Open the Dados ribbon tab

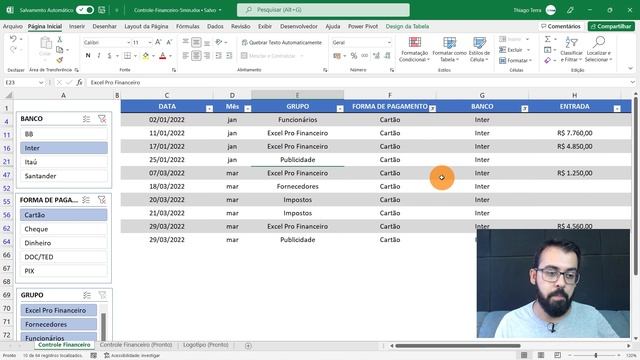(x=215, y=26)
